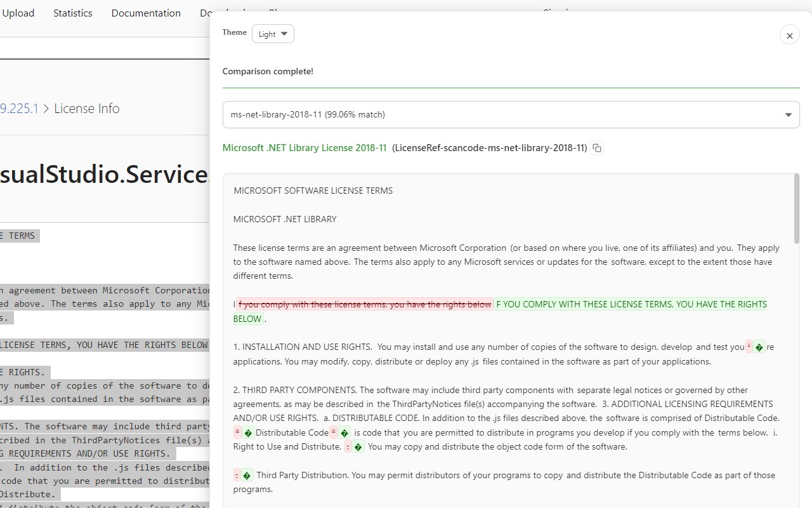The height and width of the screenshot is (508, 812).
Task: Click the LicenseRef-scancode-ms-net-library-2018-11 identifier text
Action: (489, 148)
